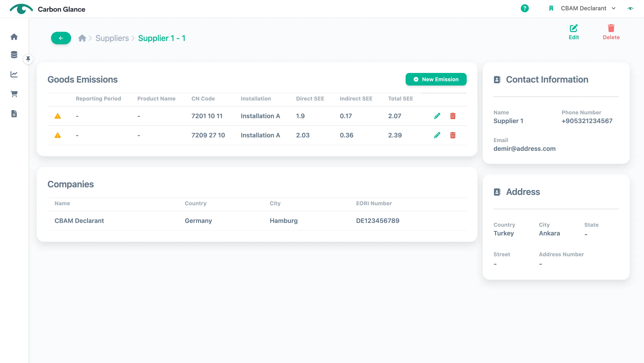This screenshot has height=363, width=644.
Task: Click the Supplier 1 - 1 breadcrumb title
Action: coord(161,38)
